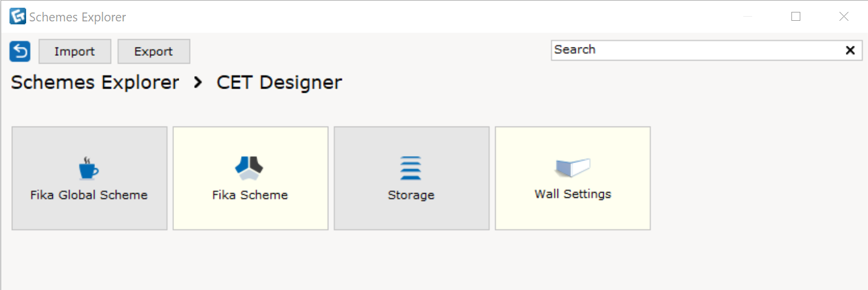Image resolution: width=868 pixels, height=290 pixels.
Task: Click the Import button
Action: [75, 52]
